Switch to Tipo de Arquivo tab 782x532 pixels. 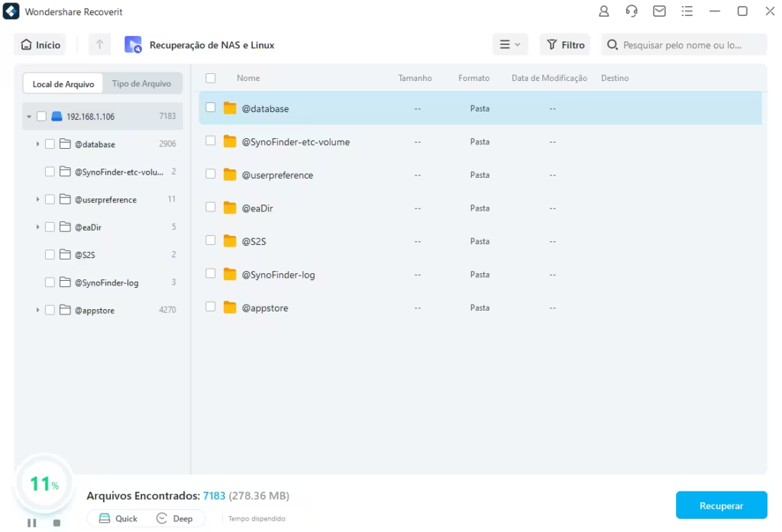click(141, 84)
